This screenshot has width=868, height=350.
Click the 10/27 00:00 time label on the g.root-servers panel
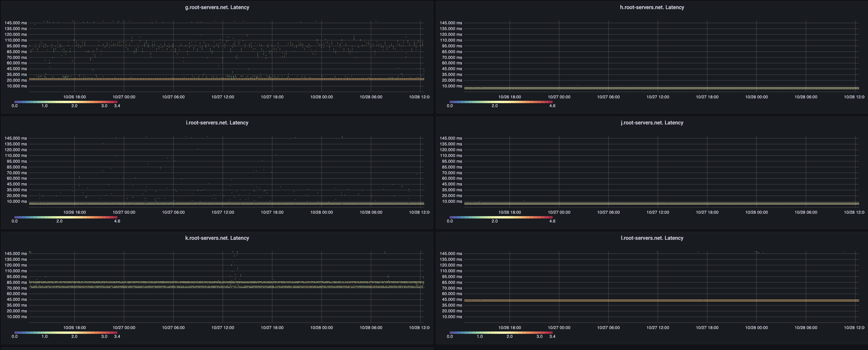tap(124, 97)
